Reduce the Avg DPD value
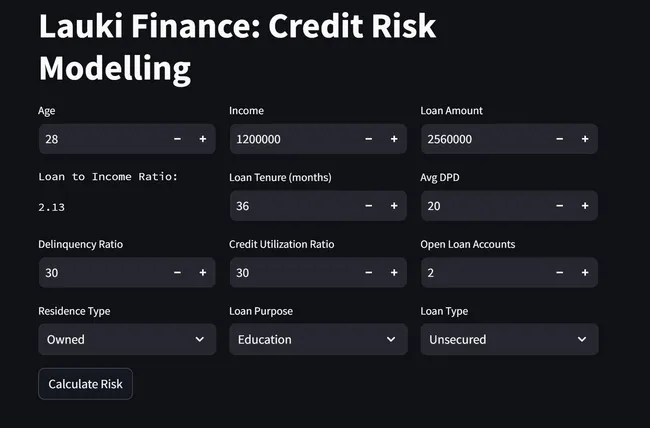Viewport: 650px width, 428px height. [559, 206]
